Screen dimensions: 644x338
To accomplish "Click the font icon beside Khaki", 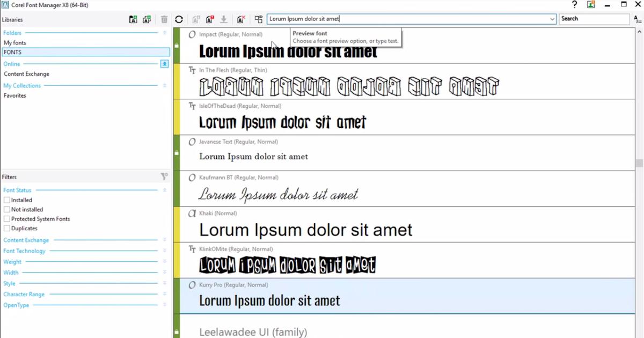I will coord(192,214).
